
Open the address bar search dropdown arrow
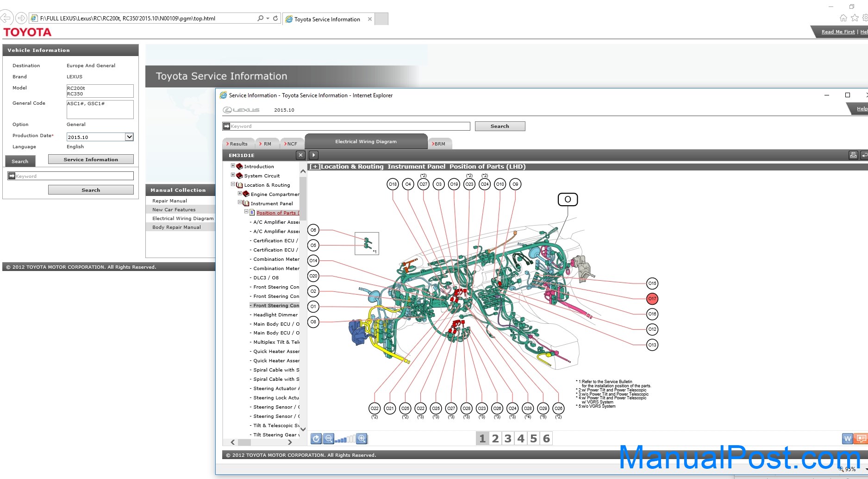(x=268, y=18)
